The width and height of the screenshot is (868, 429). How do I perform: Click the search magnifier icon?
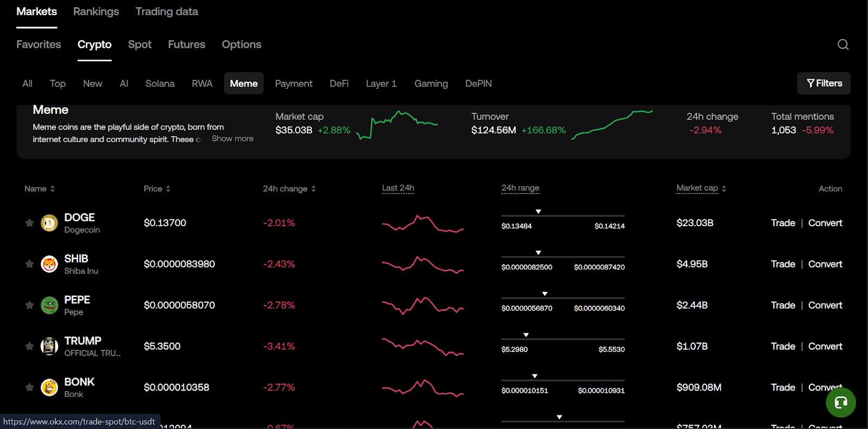pyautogui.click(x=843, y=44)
